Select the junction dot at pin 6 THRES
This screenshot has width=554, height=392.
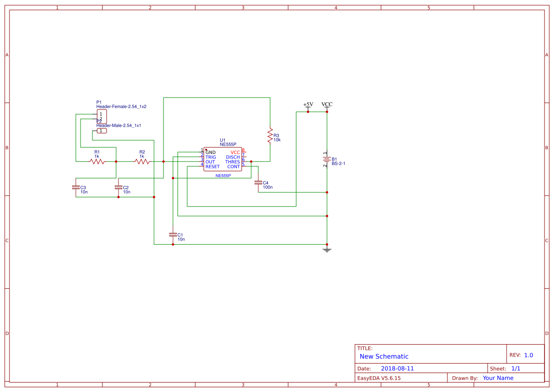(x=251, y=161)
